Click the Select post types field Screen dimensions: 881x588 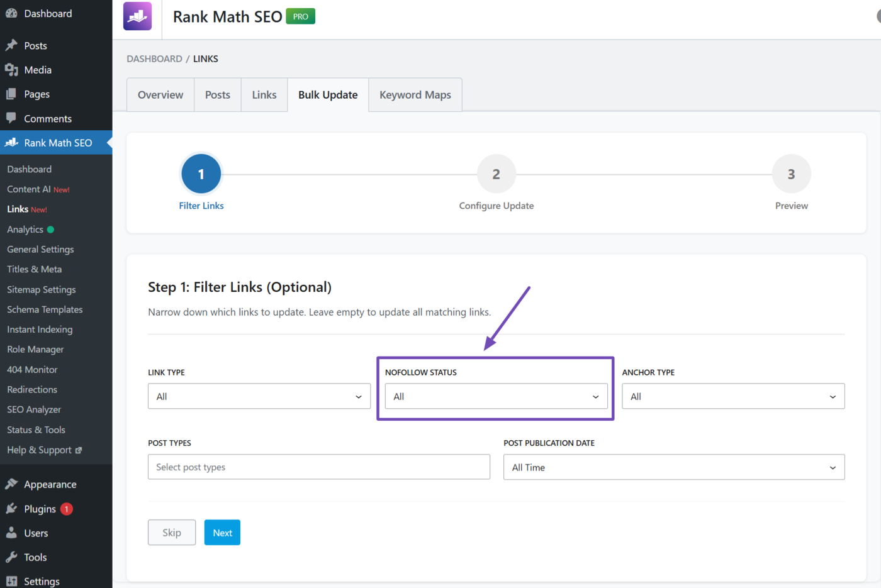coord(318,467)
